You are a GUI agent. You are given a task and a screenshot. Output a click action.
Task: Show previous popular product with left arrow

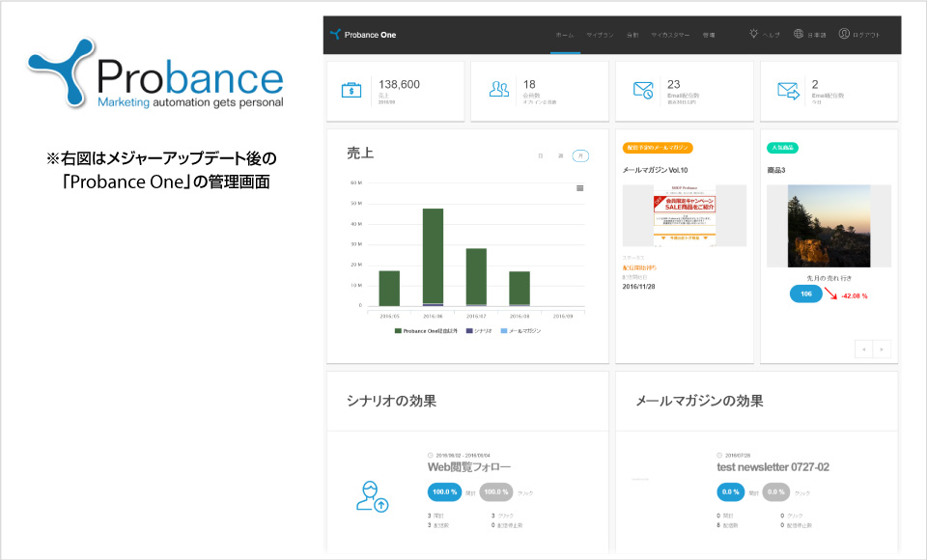click(863, 349)
